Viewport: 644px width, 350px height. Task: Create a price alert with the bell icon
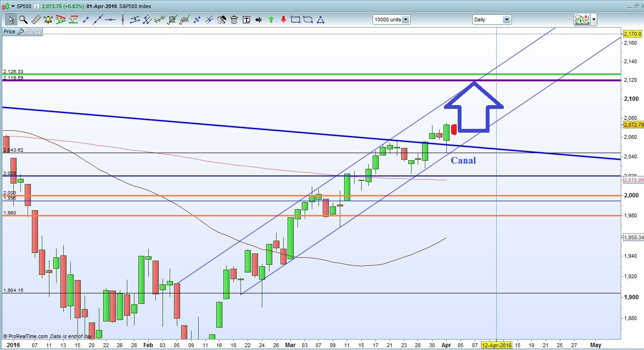point(48,19)
